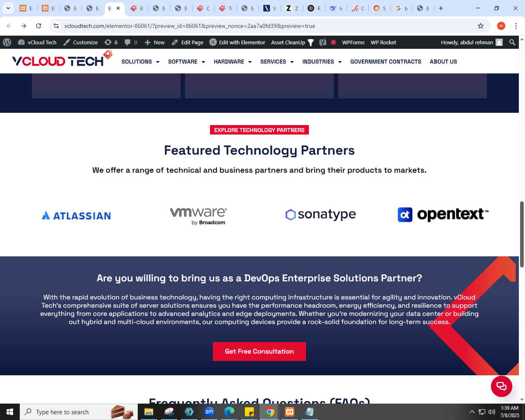Go forward with the browser forward arrow

[24, 26]
